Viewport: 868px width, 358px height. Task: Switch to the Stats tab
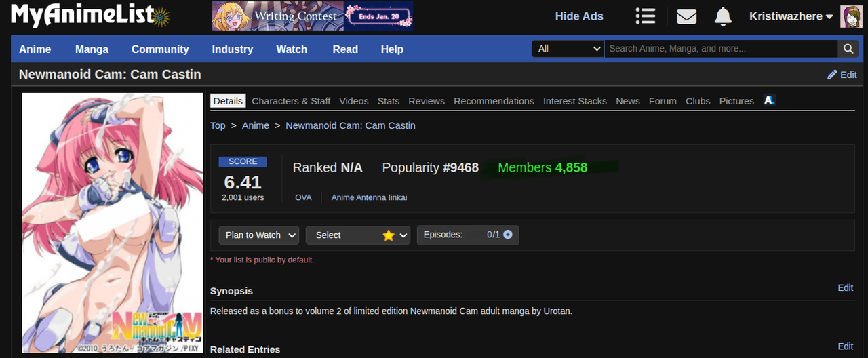click(x=389, y=101)
